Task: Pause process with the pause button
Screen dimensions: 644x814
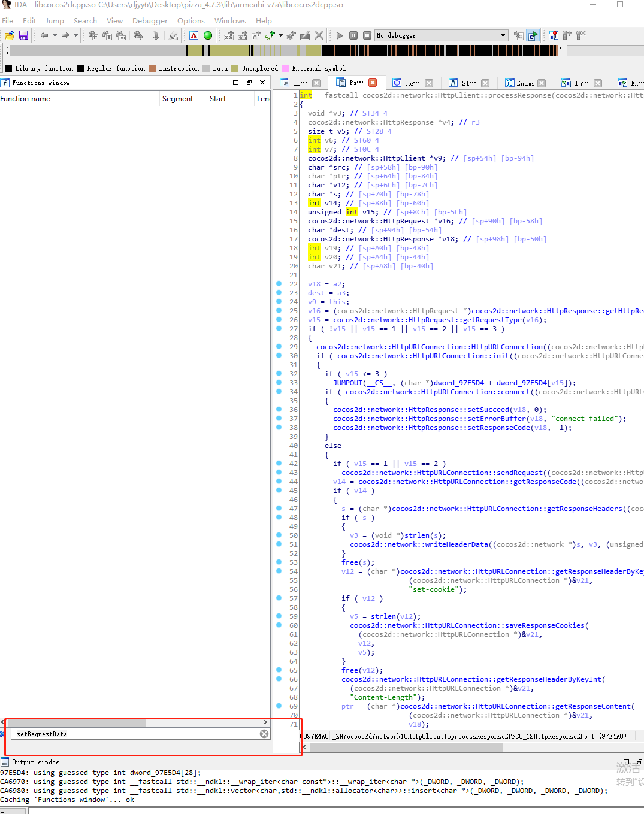Action: 353,35
